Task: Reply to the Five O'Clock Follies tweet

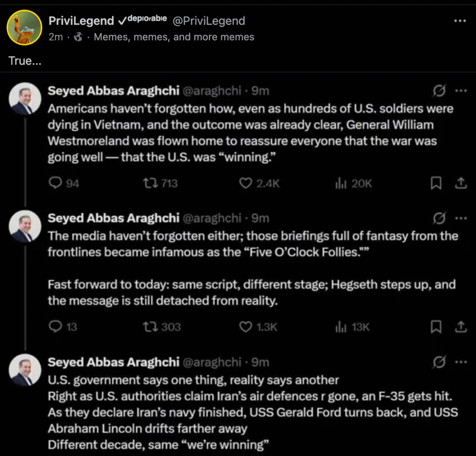Action: [56, 327]
